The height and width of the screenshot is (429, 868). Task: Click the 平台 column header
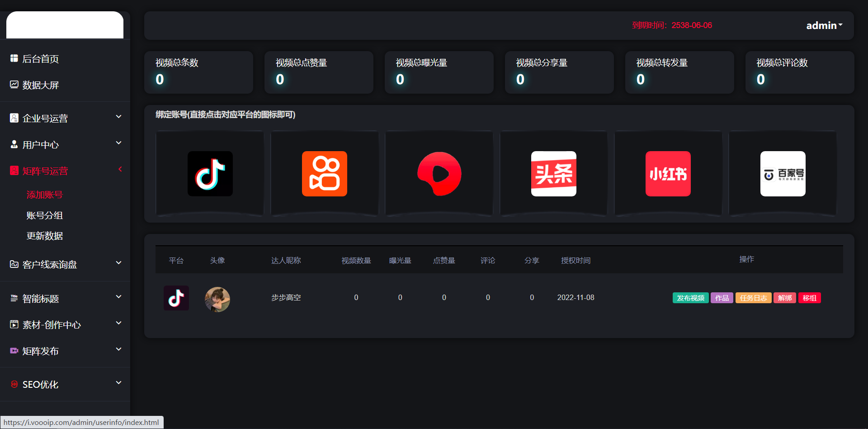[176, 260]
